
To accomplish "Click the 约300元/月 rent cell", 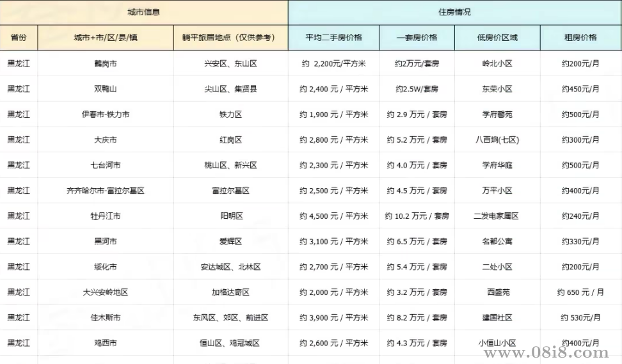I will pyautogui.click(x=581, y=139).
